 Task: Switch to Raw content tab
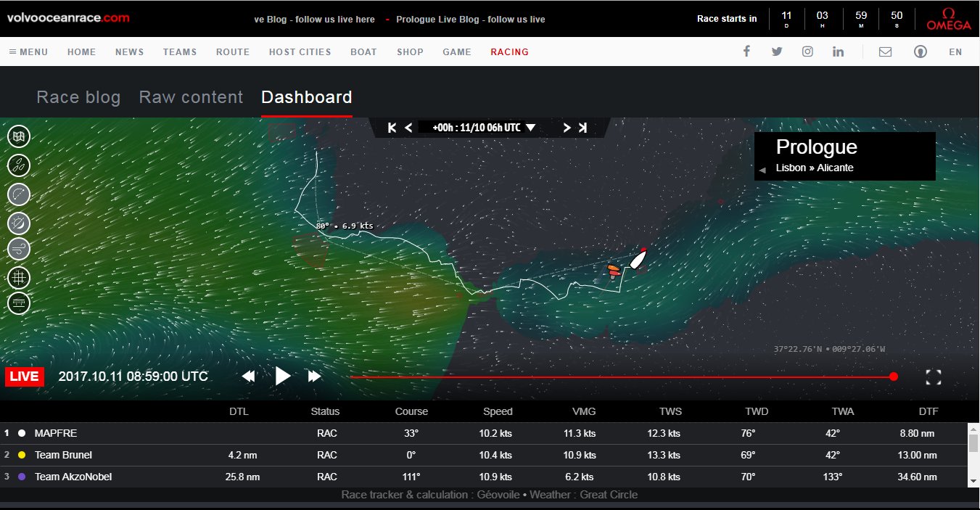pos(191,97)
